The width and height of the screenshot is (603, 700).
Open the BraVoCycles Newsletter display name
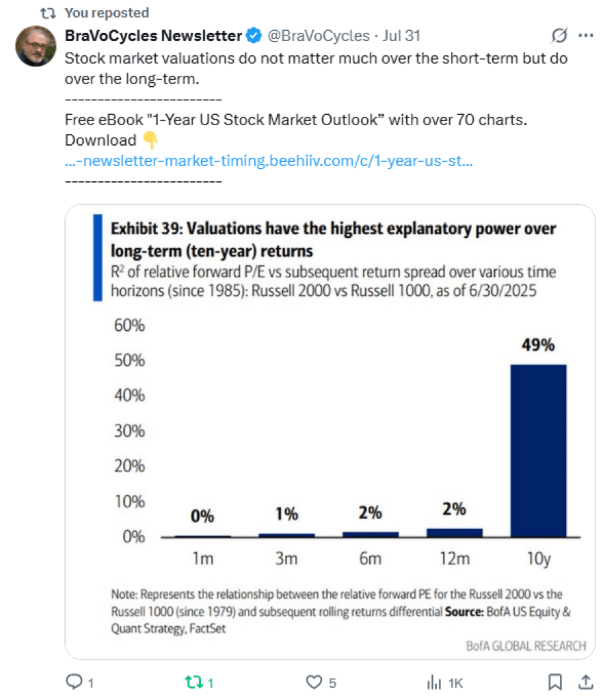pos(153,36)
